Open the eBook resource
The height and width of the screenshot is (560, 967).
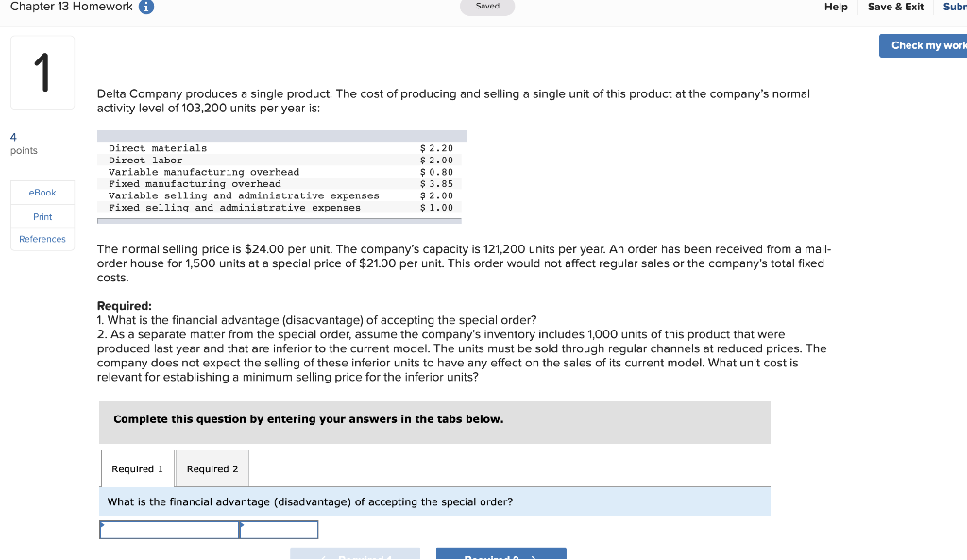tap(42, 192)
